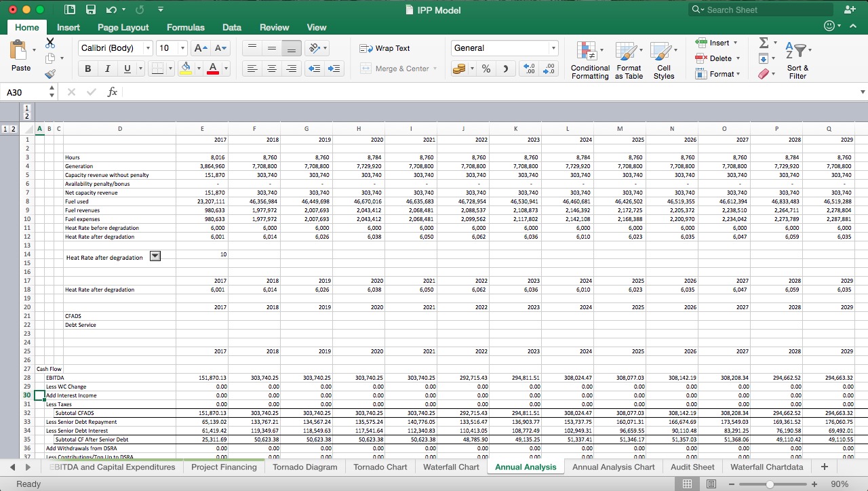This screenshot has width=868, height=491.
Task: Open the Audit Sheet tab
Action: 692,467
